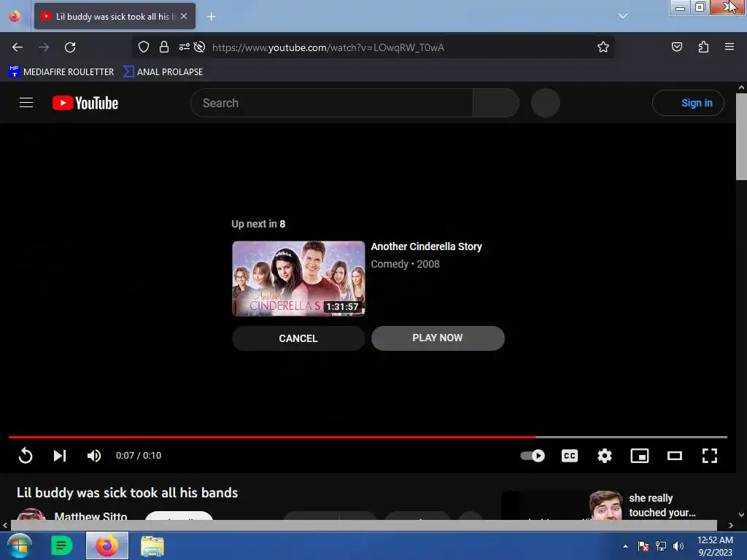This screenshot has width=747, height=560.
Task: Toggle the autoplay switch in player
Action: [x=533, y=456]
